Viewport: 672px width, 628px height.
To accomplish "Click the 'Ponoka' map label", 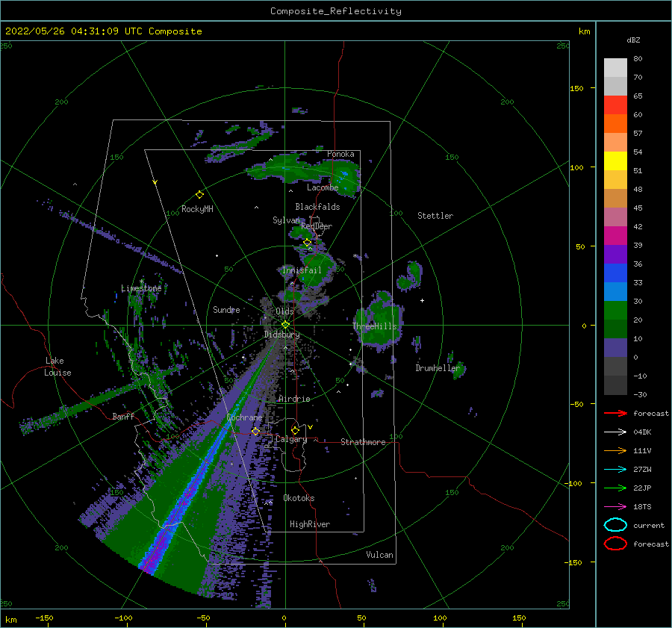I will coord(340,154).
